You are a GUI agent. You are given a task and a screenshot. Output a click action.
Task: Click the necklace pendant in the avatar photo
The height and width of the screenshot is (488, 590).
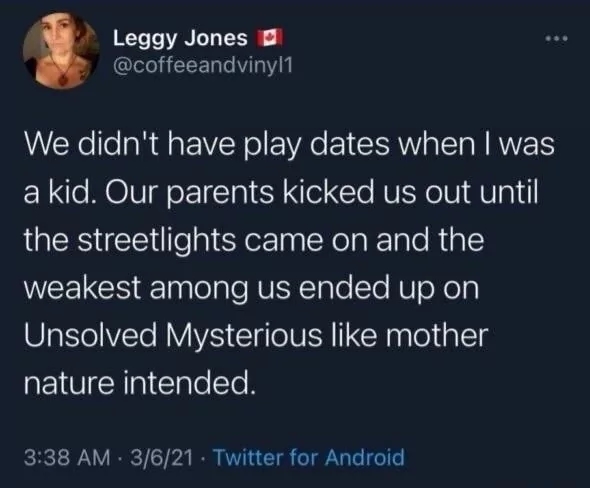point(65,79)
